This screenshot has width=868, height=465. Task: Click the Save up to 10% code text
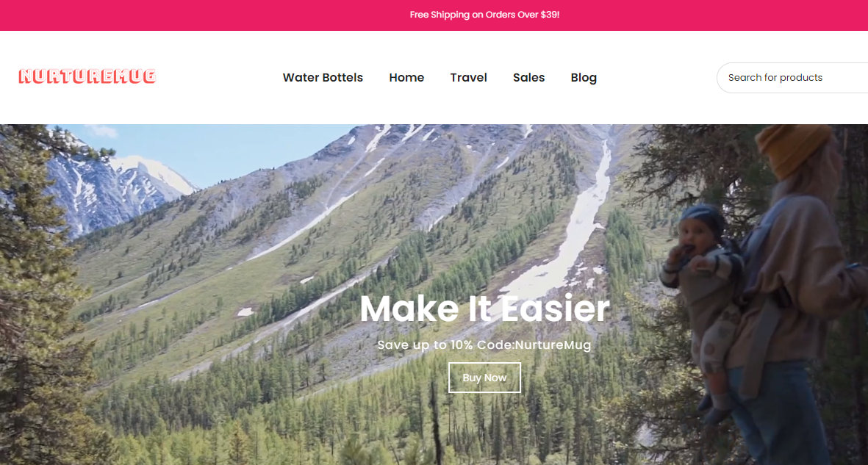point(484,345)
